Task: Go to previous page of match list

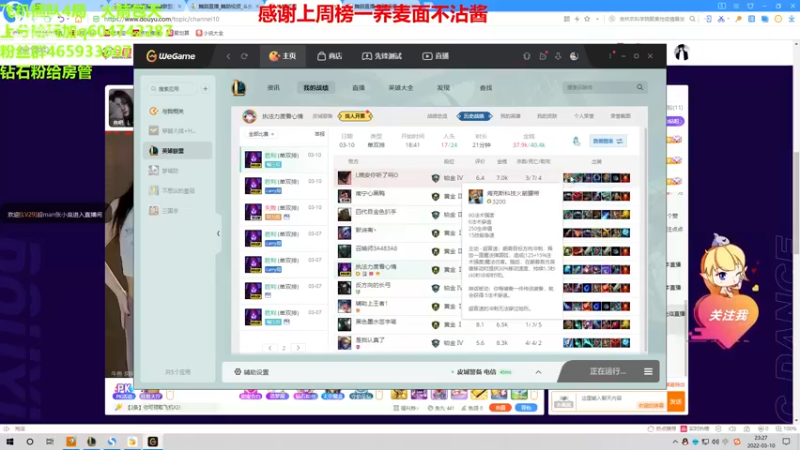Action: click(270, 348)
